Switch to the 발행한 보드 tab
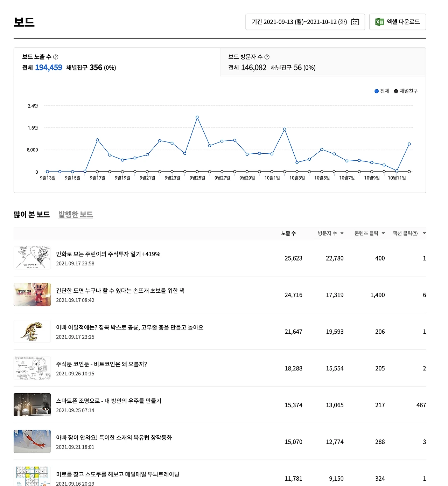The width and height of the screenshot is (448, 486). pos(76,215)
